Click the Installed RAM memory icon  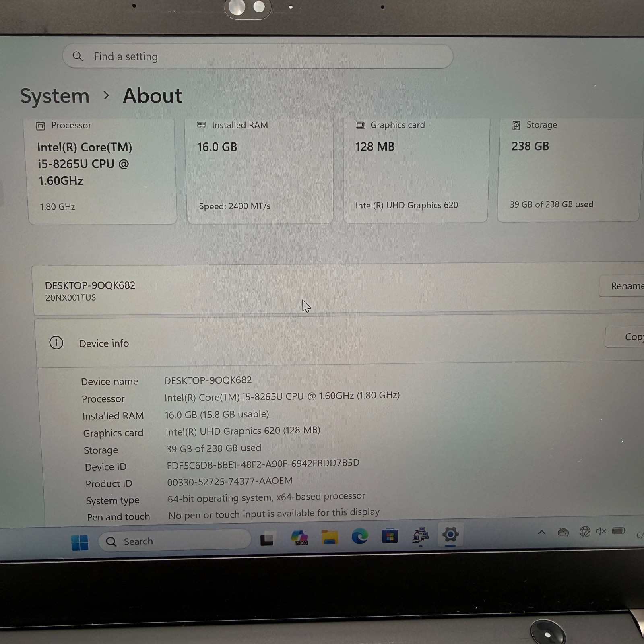[201, 125]
